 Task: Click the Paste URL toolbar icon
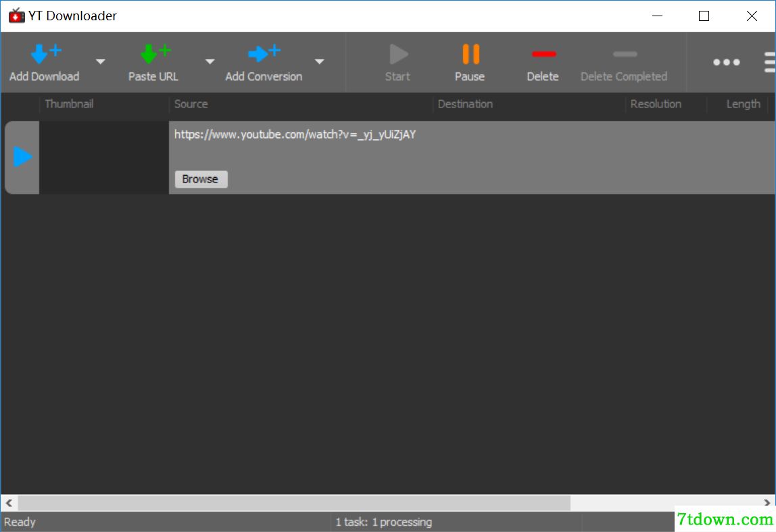(154, 54)
